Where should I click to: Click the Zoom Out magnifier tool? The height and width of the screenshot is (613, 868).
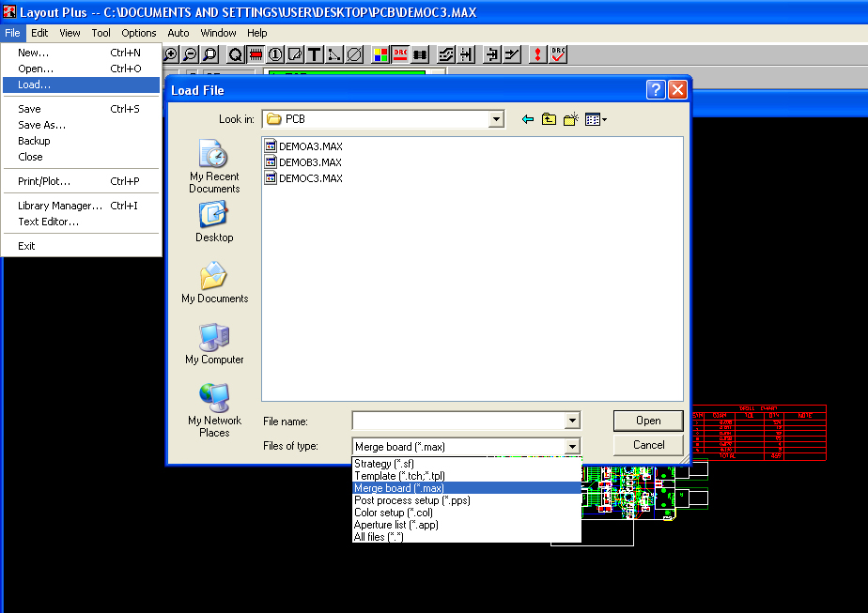pyautogui.click(x=190, y=54)
